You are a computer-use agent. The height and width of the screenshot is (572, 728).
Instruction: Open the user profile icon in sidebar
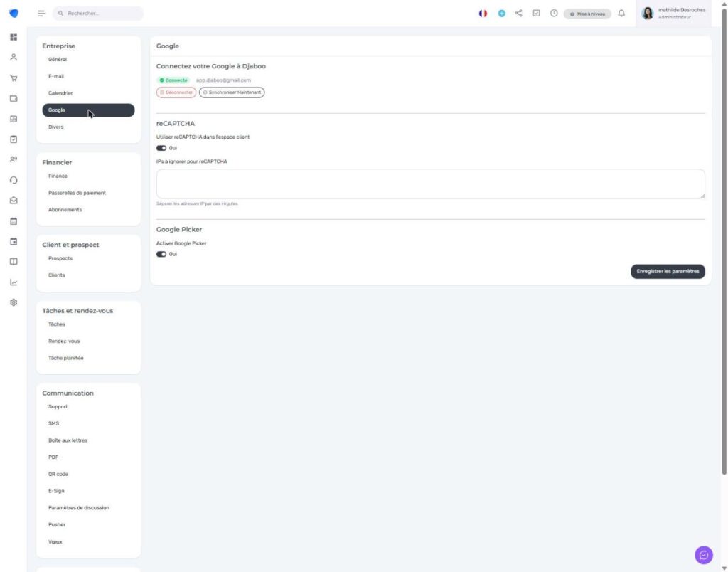[x=14, y=57]
